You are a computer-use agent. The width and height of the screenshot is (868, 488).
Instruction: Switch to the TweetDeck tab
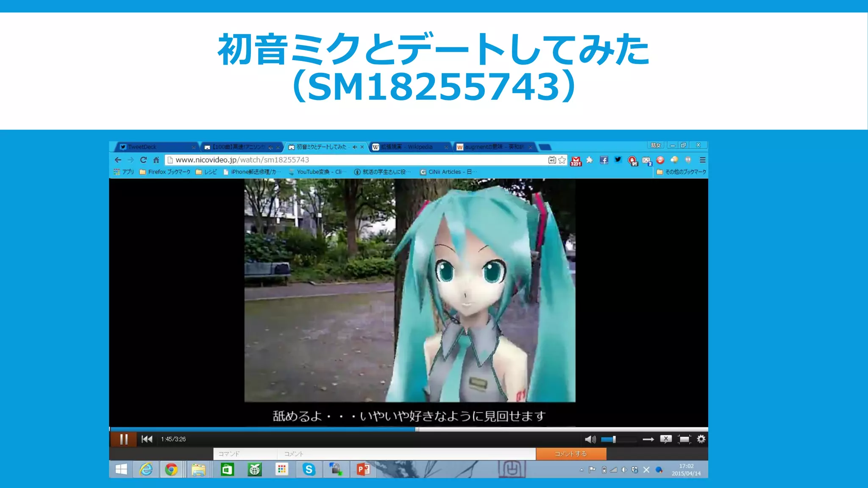point(156,147)
